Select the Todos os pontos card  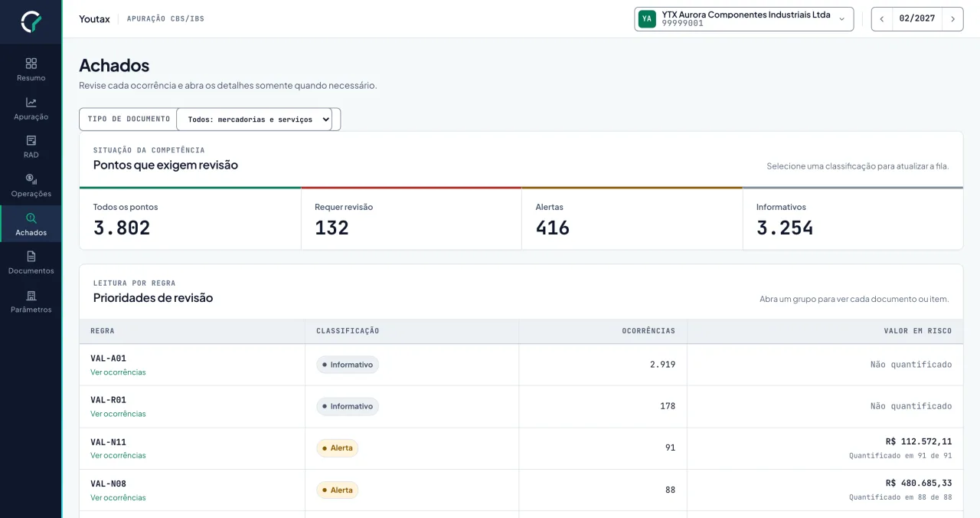point(191,218)
